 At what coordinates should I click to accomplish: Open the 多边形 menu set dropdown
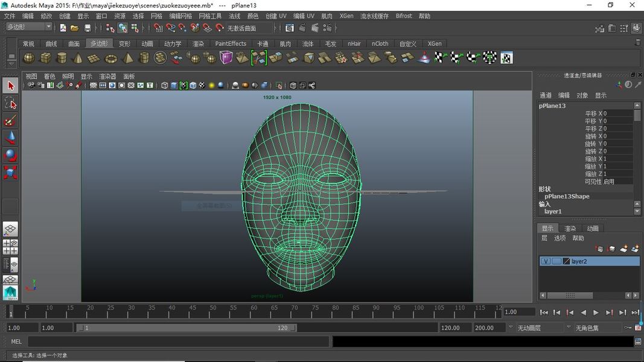[29, 27]
